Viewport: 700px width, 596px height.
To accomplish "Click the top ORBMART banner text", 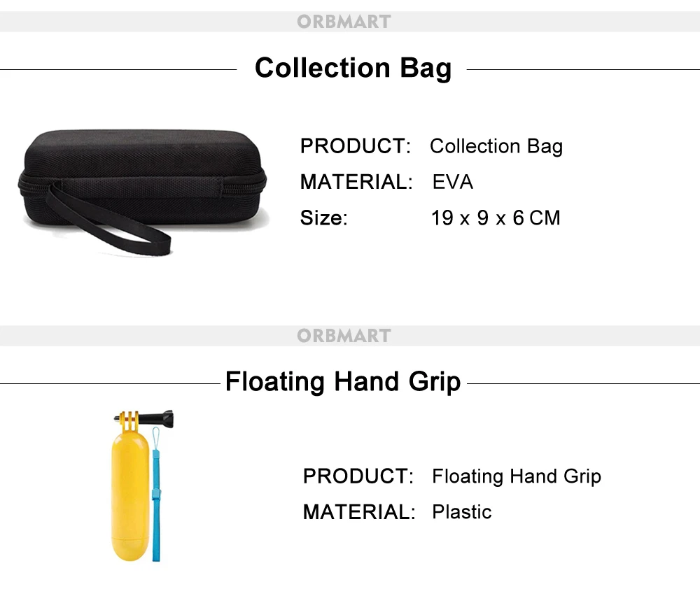I will [x=343, y=22].
